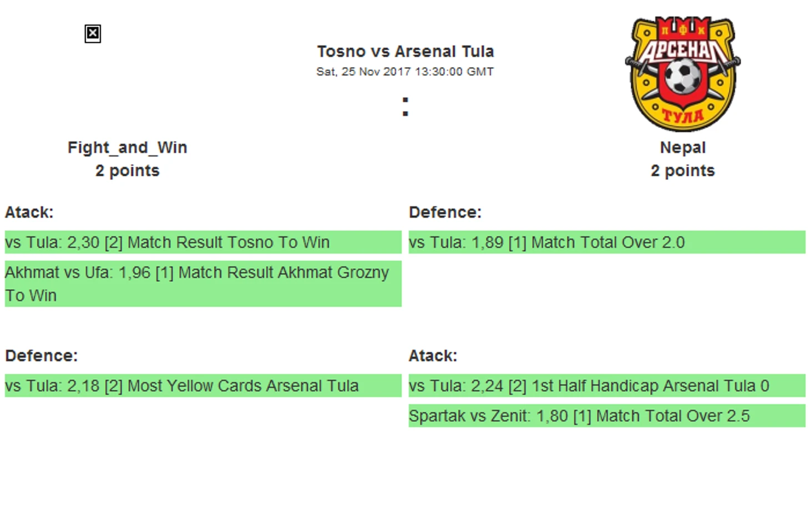The height and width of the screenshot is (532, 810).
Task: Click the left Defence heading
Action: pos(42,356)
